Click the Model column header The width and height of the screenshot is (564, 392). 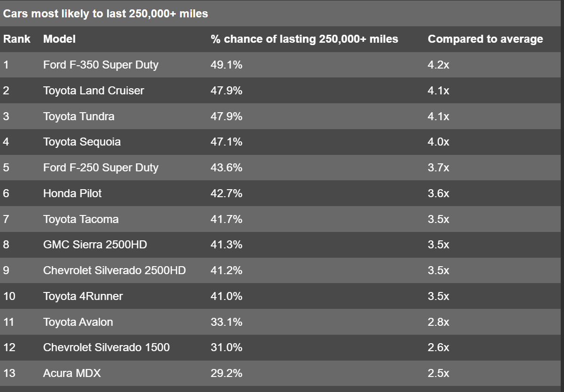pyautogui.click(x=59, y=39)
